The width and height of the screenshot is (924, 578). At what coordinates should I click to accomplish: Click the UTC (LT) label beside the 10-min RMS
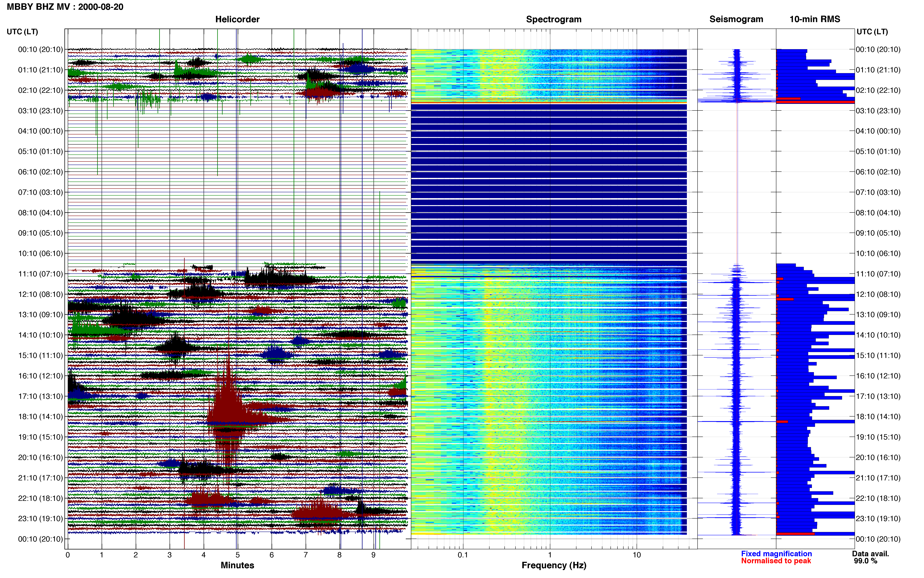pyautogui.click(x=872, y=32)
